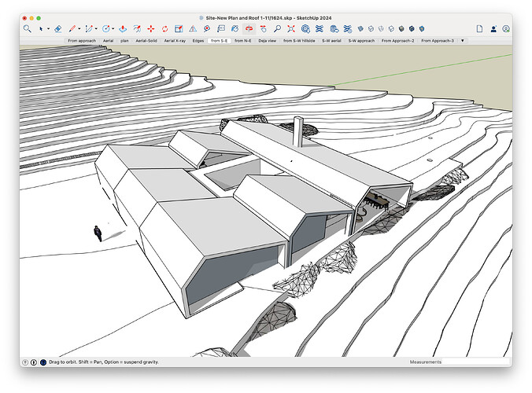Select the Text label tool

pyautogui.click(x=221, y=29)
